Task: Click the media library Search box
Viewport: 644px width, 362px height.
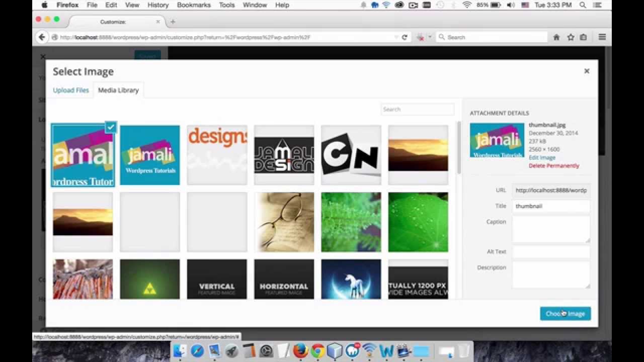Action: pos(418,109)
